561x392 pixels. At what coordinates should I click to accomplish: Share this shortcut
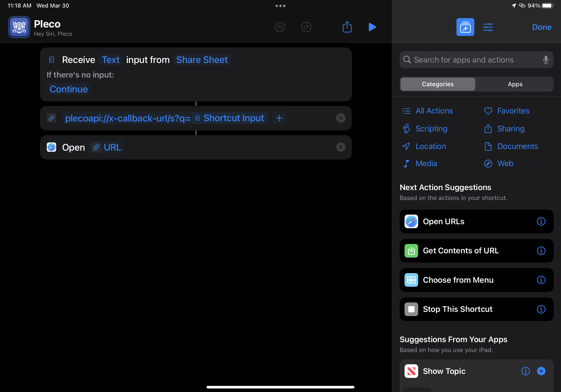347,27
